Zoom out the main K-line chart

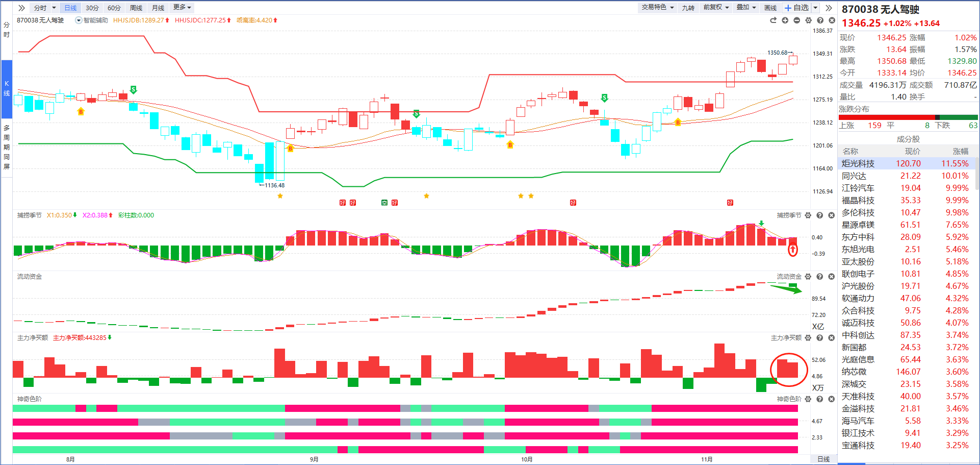796,20
